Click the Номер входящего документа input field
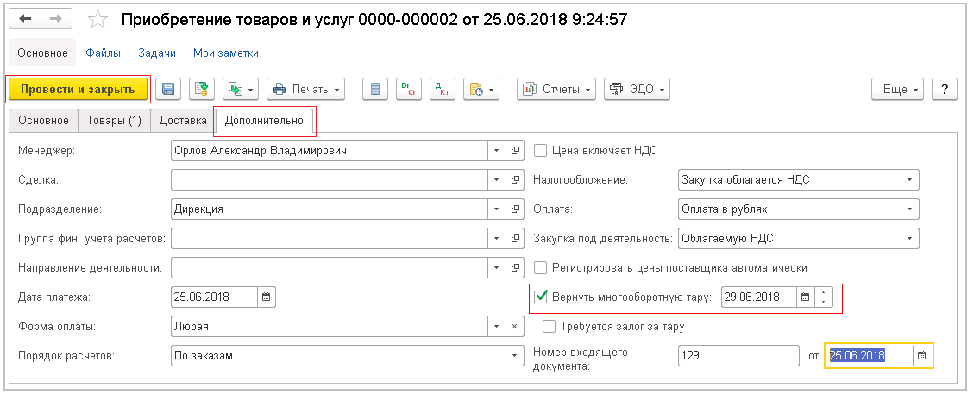 (x=738, y=355)
